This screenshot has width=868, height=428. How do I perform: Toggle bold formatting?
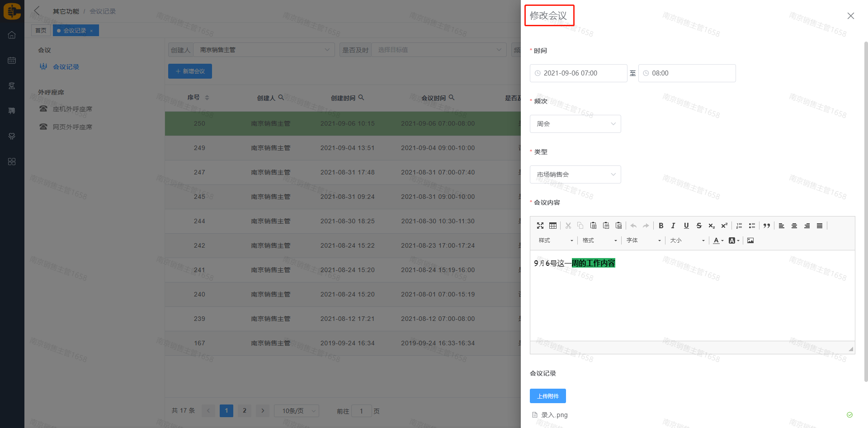(x=661, y=226)
